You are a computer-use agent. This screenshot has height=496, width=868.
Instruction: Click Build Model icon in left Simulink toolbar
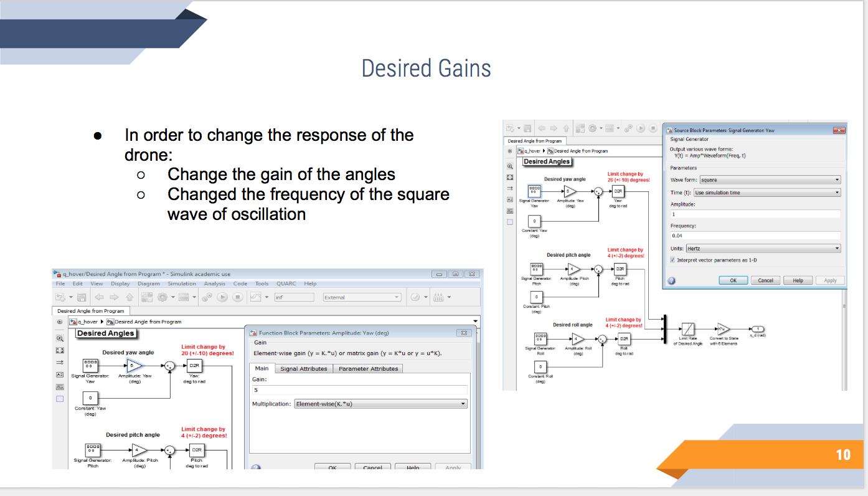point(438,297)
